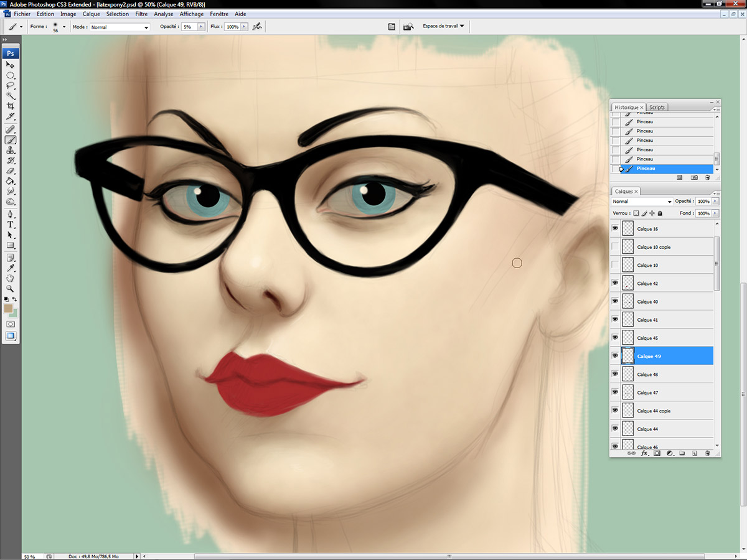Click the foreground color swatch
747x560 pixels.
(x=9, y=309)
